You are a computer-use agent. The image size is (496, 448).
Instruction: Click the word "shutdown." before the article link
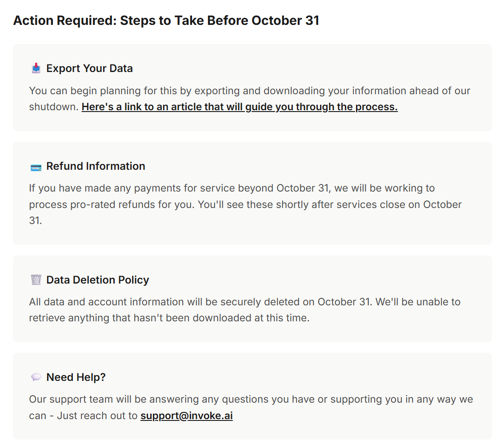click(x=54, y=107)
